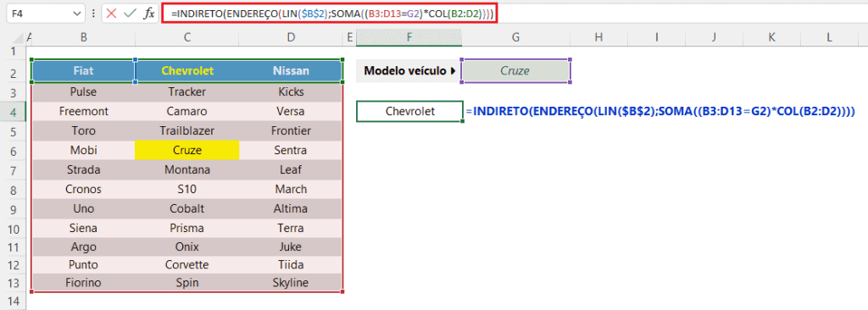Open Insert Function fx dialog
This screenshot has height=310, width=868.
click(149, 14)
